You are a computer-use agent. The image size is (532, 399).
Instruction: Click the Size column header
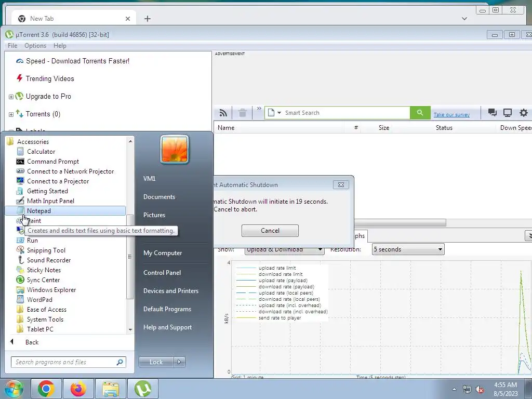point(384,128)
